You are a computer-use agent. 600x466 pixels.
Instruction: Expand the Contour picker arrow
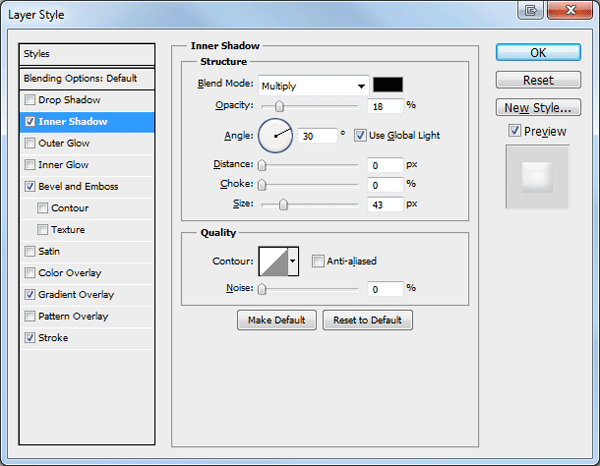(x=293, y=261)
